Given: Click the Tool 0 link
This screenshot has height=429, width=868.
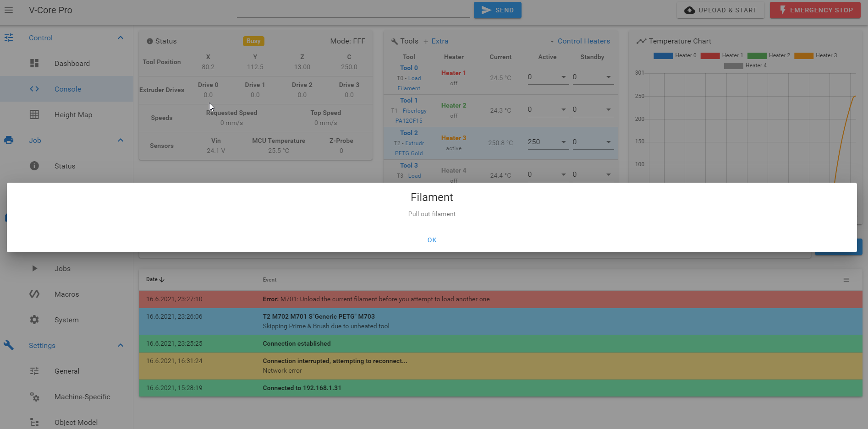Looking at the screenshot, I should 409,68.
